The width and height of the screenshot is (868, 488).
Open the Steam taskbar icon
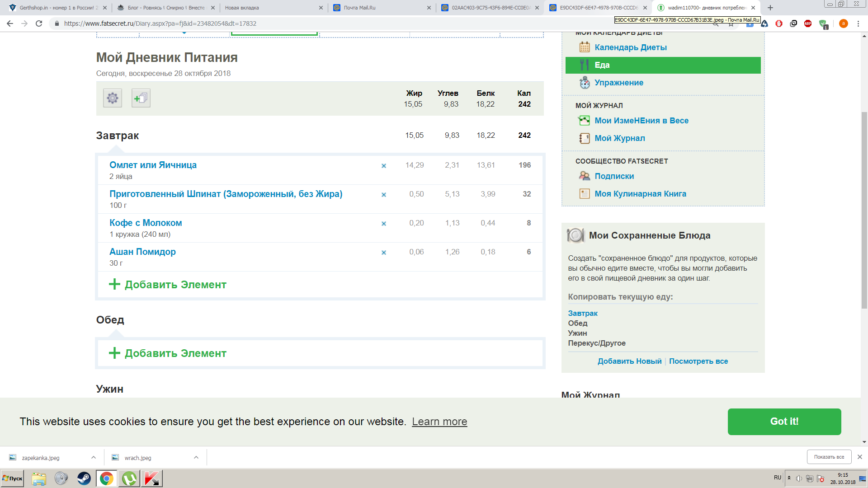(x=84, y=479)
